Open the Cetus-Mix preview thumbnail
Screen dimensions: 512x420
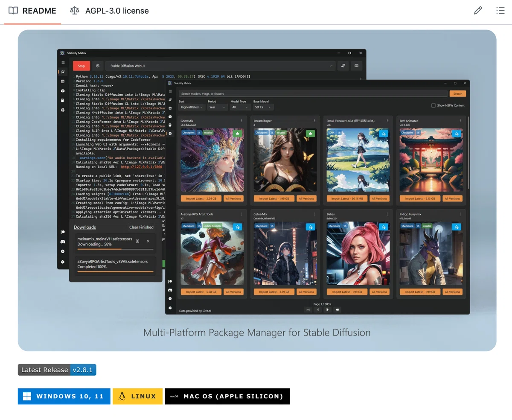[285, 253]
